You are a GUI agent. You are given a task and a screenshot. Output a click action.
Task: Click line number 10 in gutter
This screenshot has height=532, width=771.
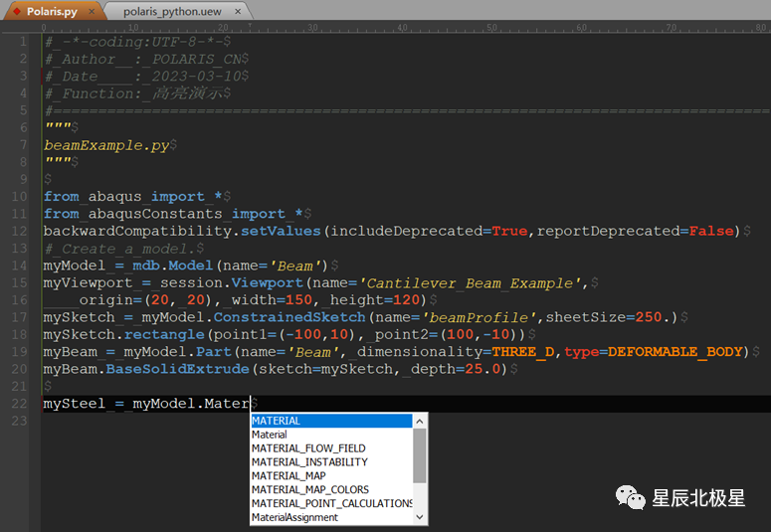19,197
